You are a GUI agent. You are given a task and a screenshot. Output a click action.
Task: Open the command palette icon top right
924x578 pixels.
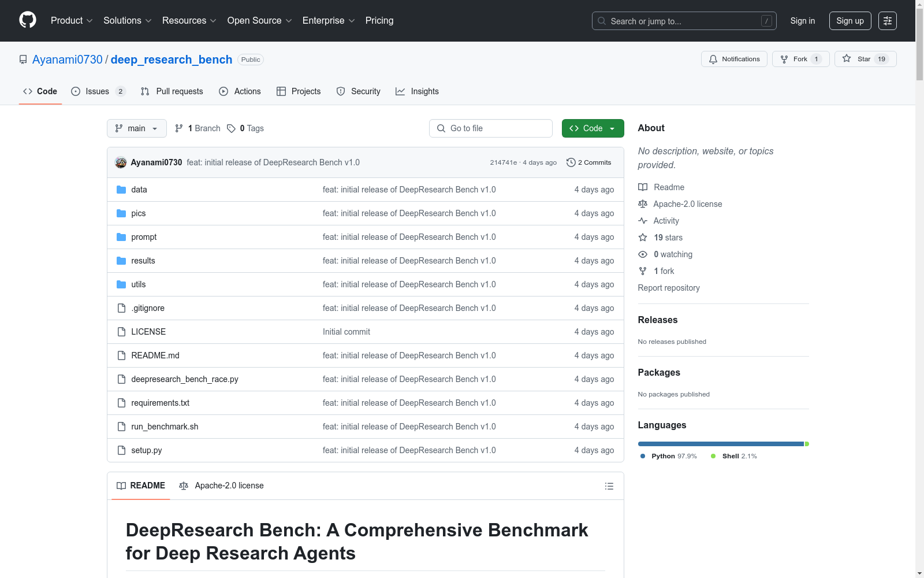888,21
